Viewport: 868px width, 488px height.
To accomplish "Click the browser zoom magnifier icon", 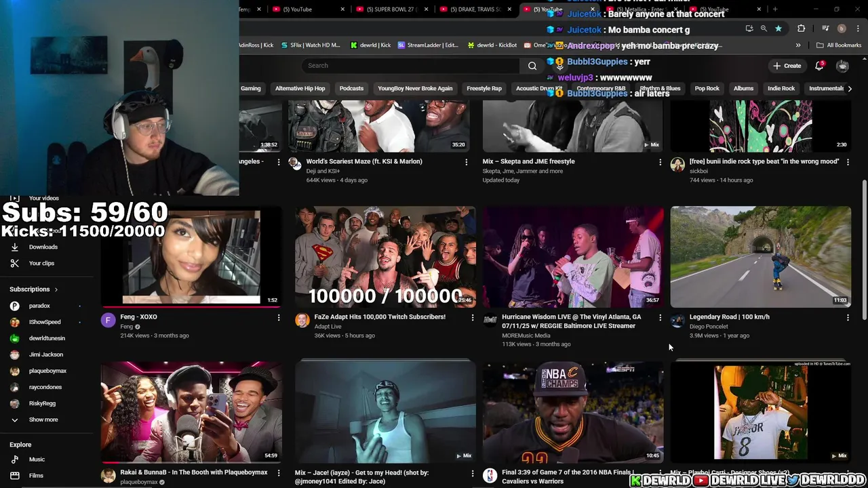I will [x=764, y=28].
